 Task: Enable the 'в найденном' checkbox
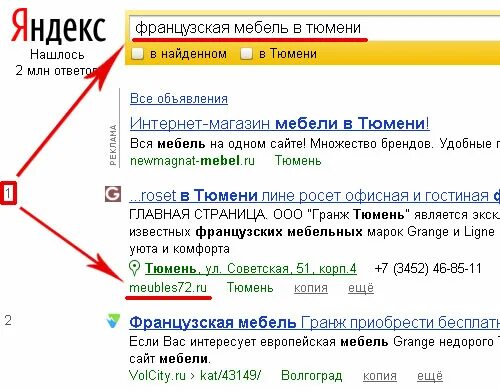point(138,54)
